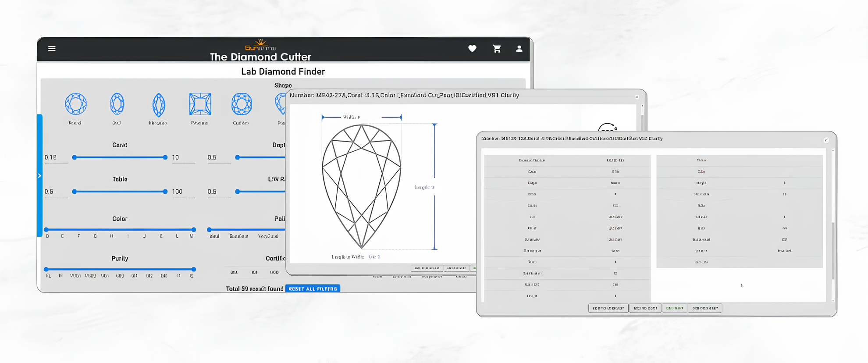Click the Carat slider's right handle
Viewport: 868px width, 363px height.
tap(165, 157)
